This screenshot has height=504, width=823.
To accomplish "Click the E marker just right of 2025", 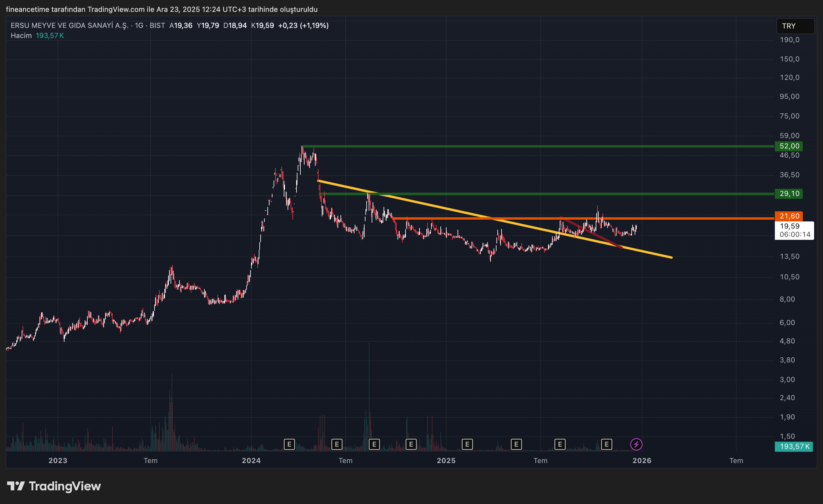I will coord(467,444).
